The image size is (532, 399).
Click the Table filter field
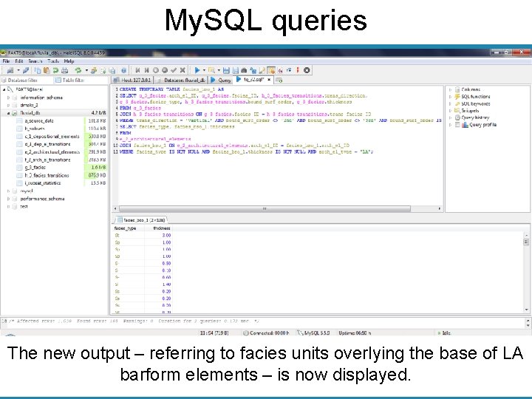[x=81, y=81]
